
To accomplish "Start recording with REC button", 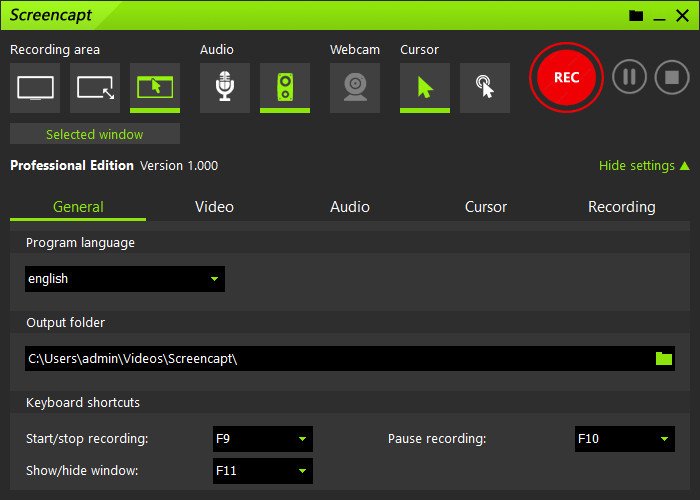I will [566, 78].
